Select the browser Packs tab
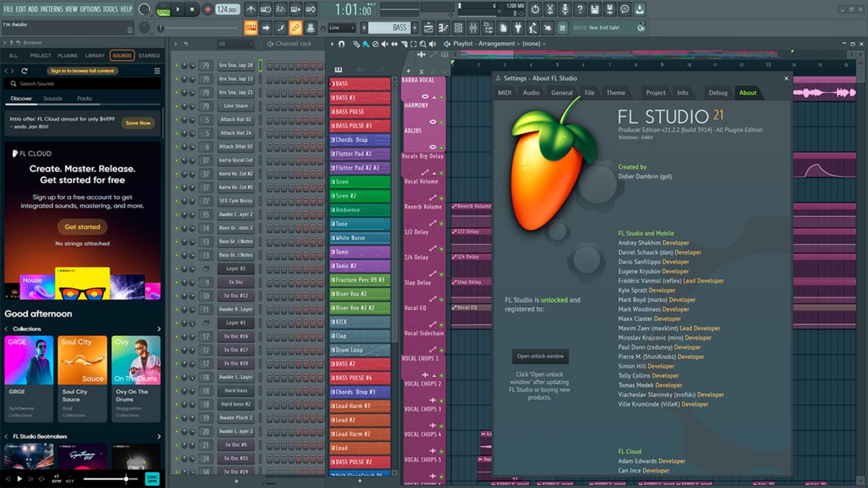The image size is (868, 488). click(x=84, y=98)
